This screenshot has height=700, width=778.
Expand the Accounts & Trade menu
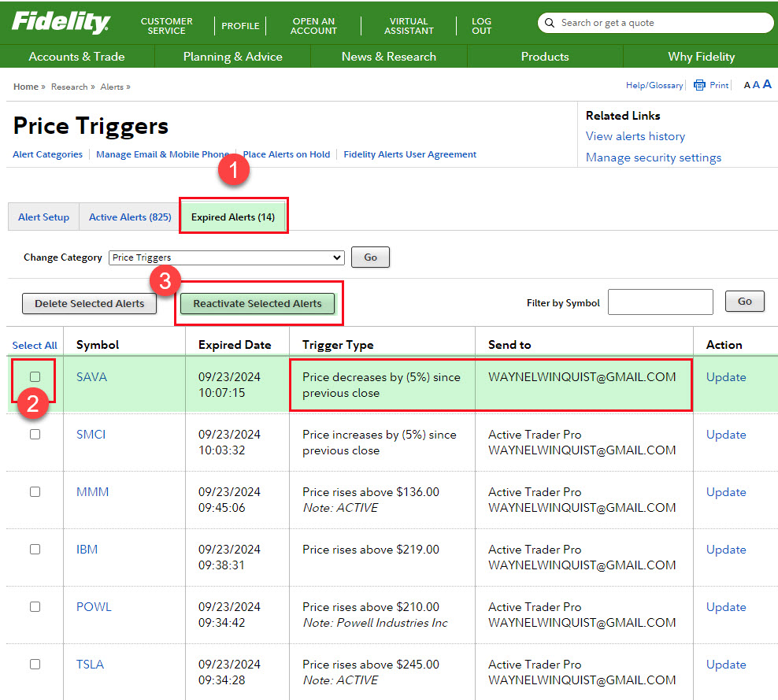(77, 57)
